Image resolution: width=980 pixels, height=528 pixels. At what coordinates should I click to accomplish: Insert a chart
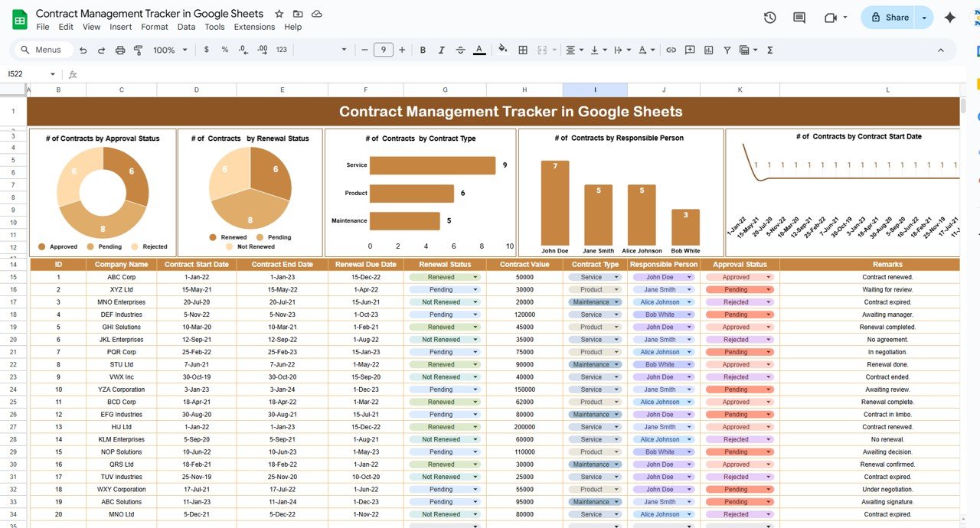pyautogui.click(x=708, y=50)
